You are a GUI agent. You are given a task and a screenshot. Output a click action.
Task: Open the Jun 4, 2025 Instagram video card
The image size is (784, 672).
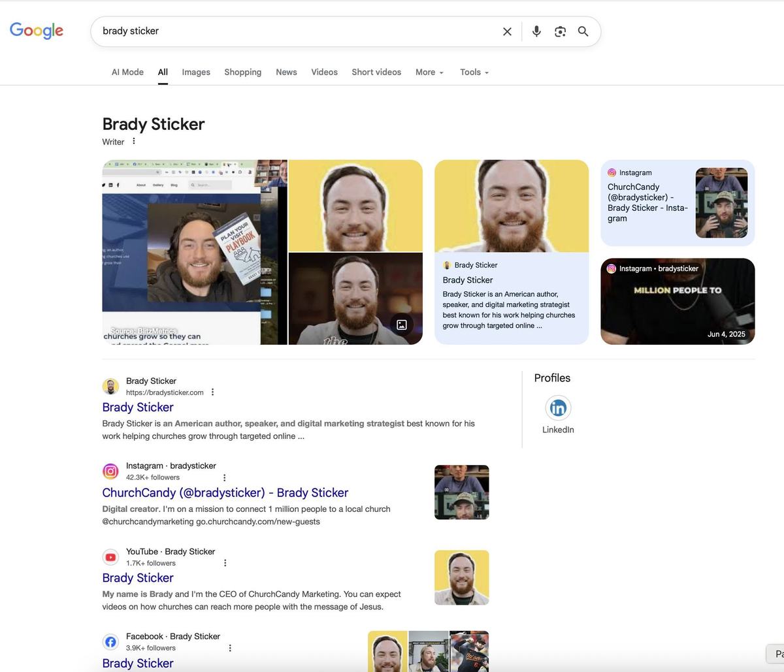point(678,302)
